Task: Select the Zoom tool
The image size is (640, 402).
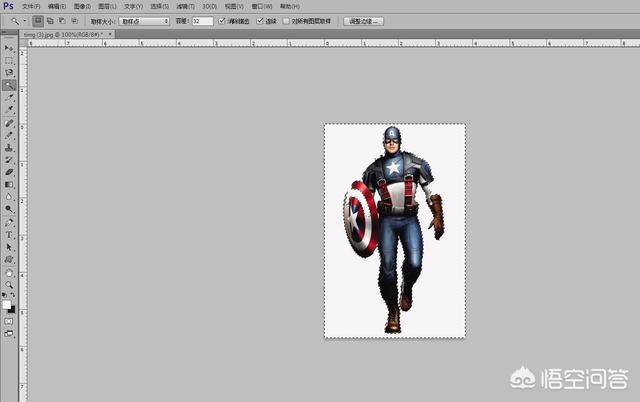Action: pyautogui.click(x=9, y=285)
